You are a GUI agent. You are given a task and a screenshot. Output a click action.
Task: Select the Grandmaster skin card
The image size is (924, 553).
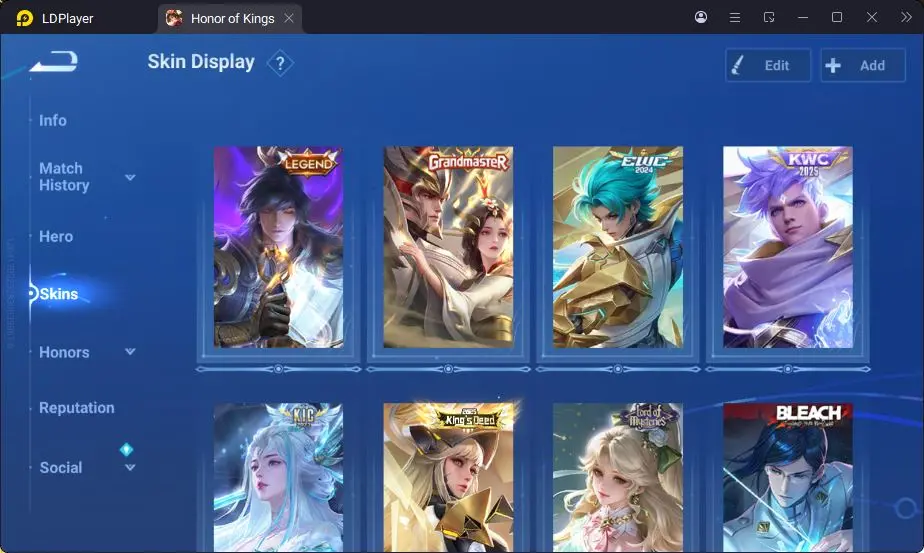(x=448, y=247)
